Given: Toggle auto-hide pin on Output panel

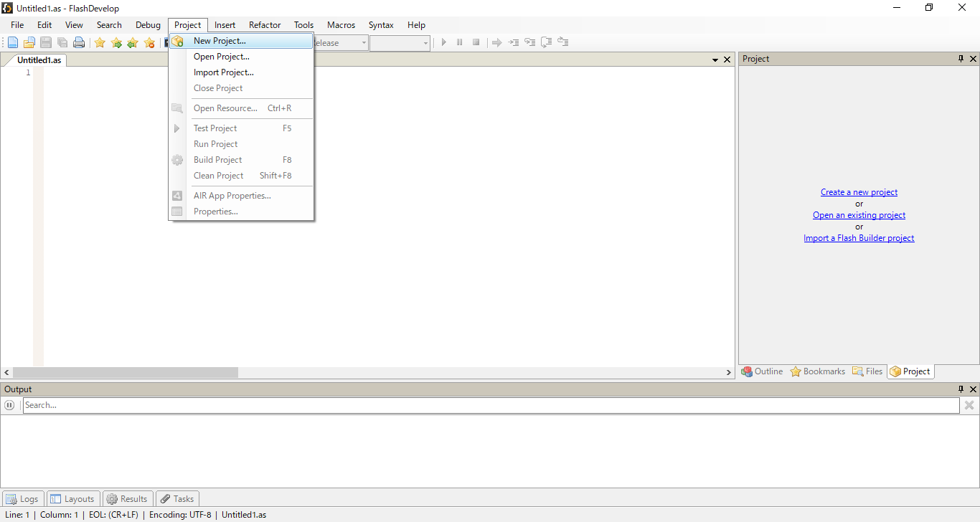Looking at the screenshot, I should point(961,389).
